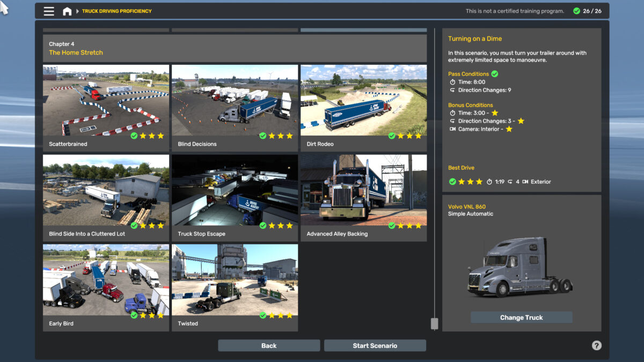Image resolution: width=644 pixels, height=362 pixels.
Task: Open the Change Truck selector
Action: click(521, 317)
